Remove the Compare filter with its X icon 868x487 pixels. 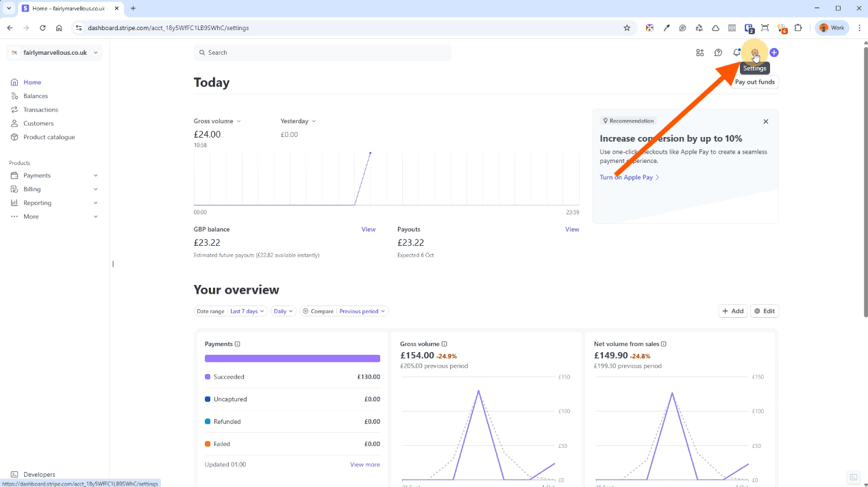point(306,311)
